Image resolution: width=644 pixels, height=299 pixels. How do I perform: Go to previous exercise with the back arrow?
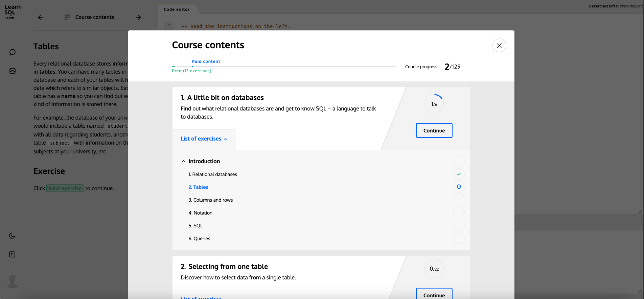[x=41, y=17]
